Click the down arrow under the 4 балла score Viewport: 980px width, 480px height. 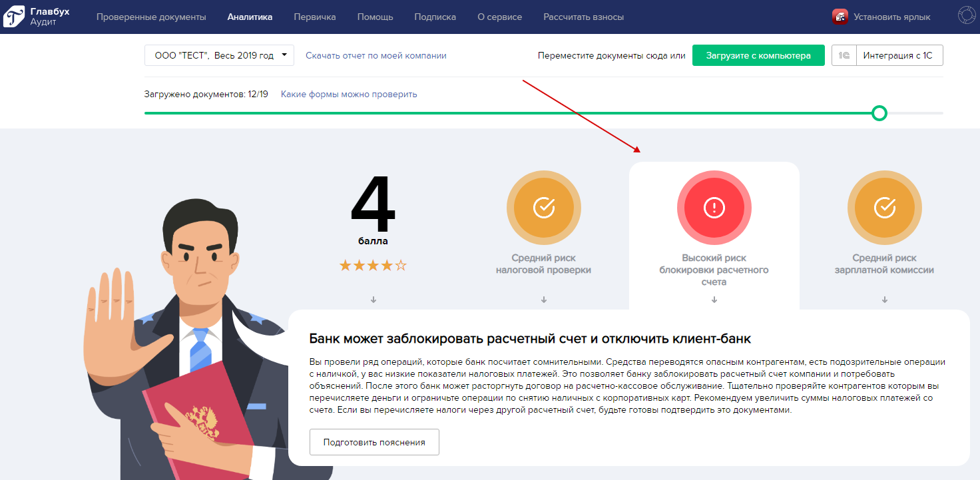pyautogui.click(x=373, y=300)
